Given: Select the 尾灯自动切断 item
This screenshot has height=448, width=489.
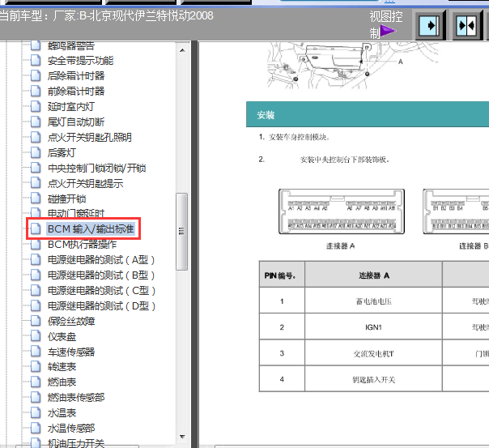Looking at the screenshot, I should (x=76, y=122).
